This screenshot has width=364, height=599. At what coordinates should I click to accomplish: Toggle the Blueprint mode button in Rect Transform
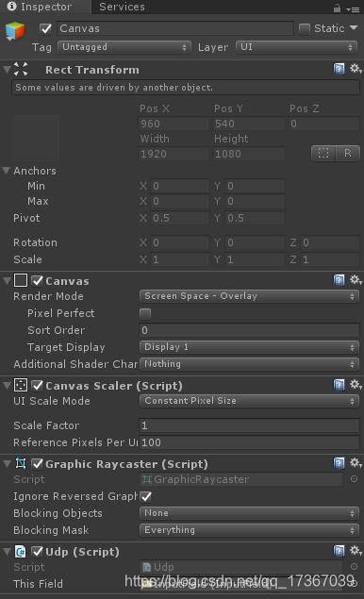point(323,154)
